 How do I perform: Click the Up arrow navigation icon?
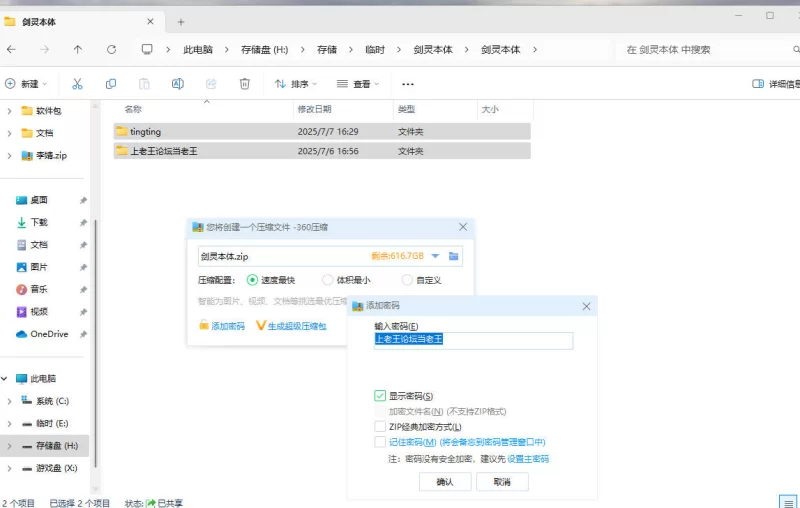78,49
